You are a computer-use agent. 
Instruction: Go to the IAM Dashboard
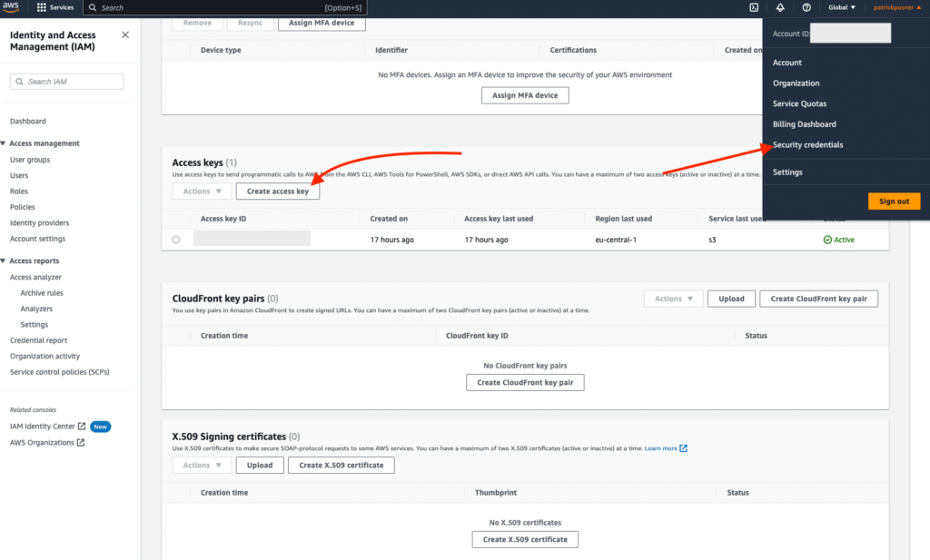pos(28,122)
